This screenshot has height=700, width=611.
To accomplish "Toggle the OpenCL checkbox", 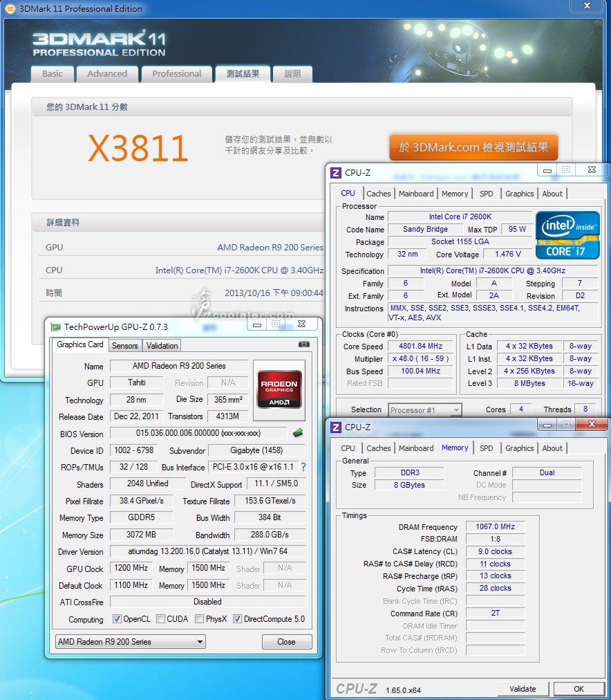I will pos(117,619).
